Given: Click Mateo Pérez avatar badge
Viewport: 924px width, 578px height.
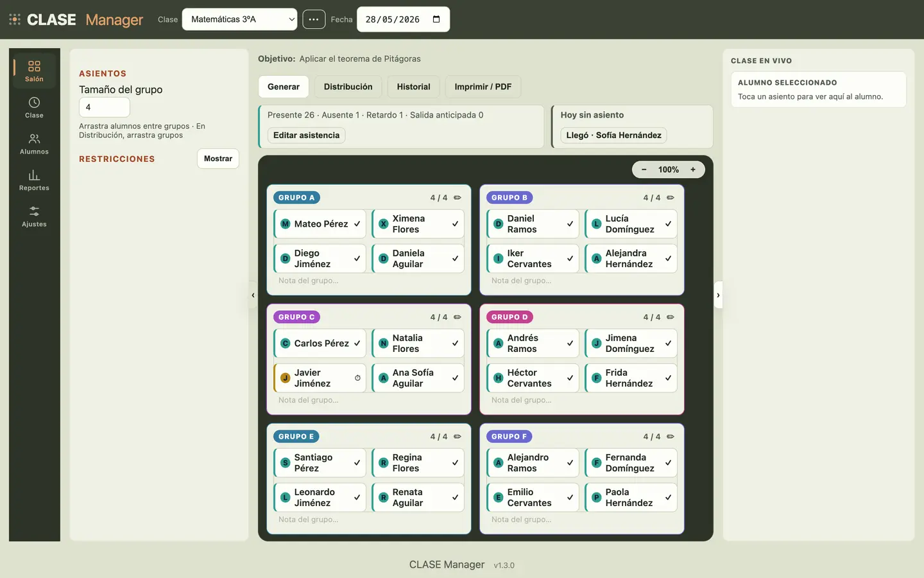Looking at the screenshot, I should click(x=286, y=224).
